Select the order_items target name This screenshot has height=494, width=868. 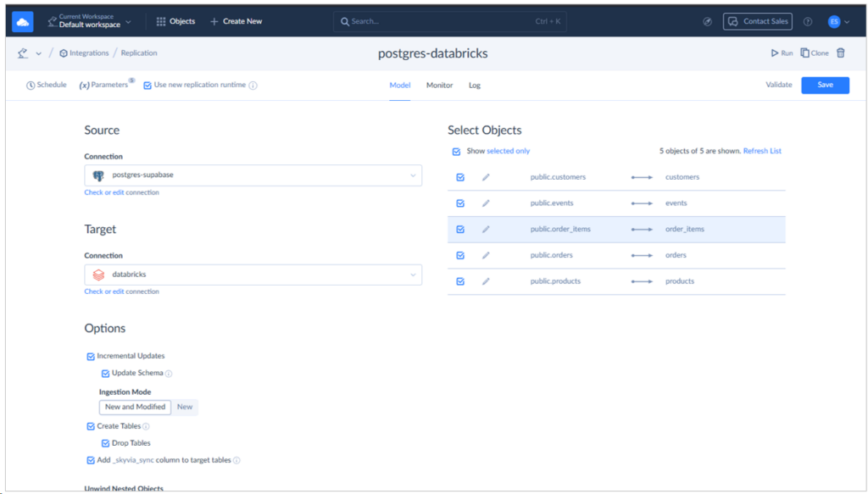pyautogui.click(x=685, y=229)
